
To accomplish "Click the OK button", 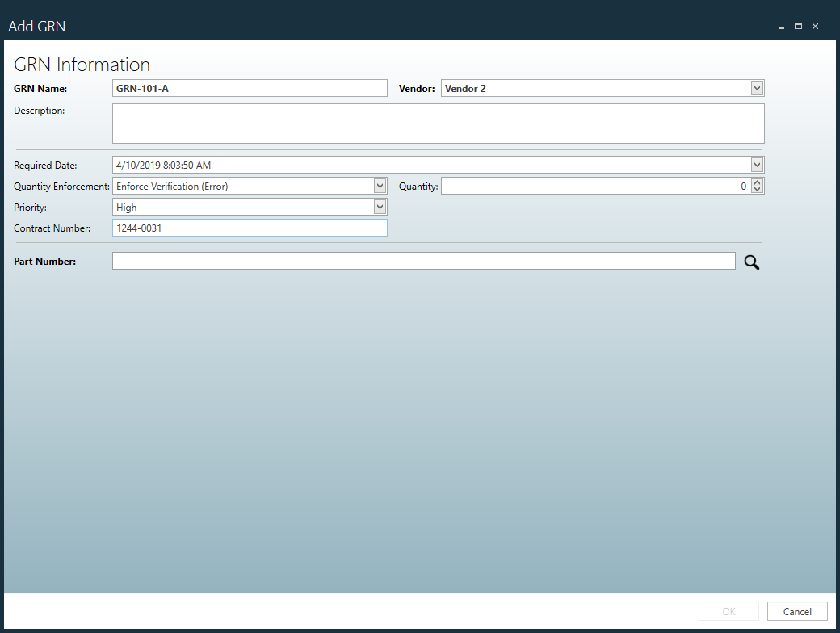I will pyautogui.click(x=729, y=611).
